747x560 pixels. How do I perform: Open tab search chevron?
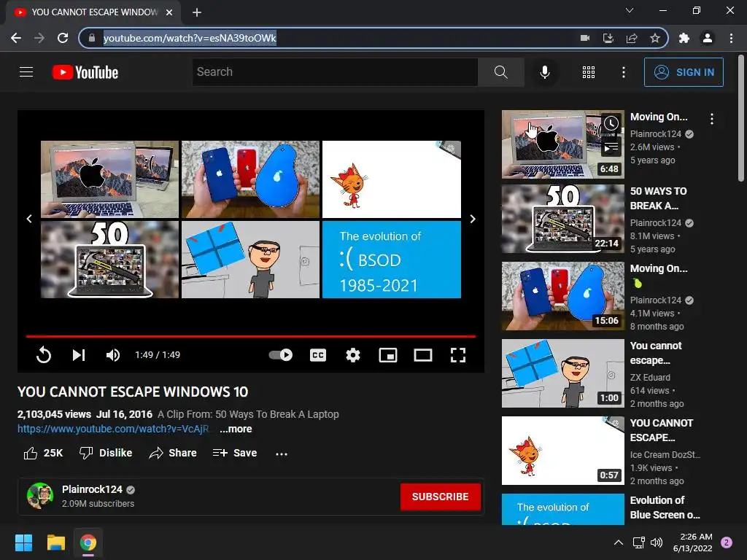pyautogui.click(x=630, y=10)
